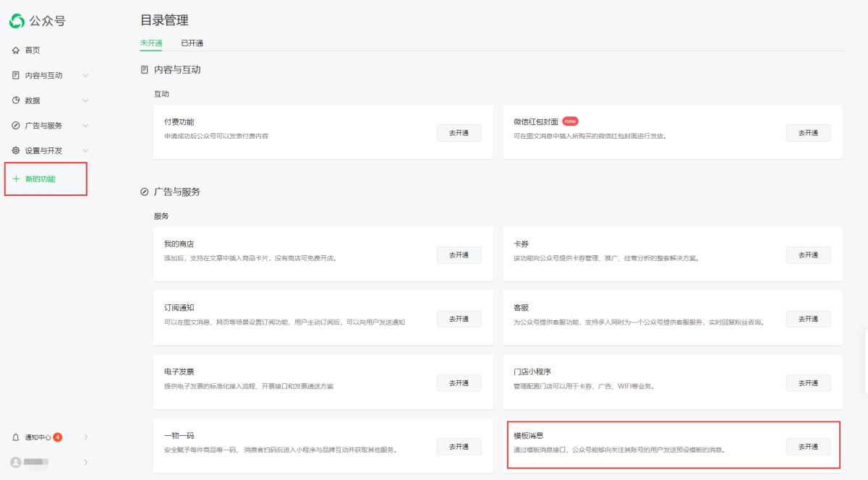
Task: Click the green 公众号 logo icon
Action: (x=17, y=21)
